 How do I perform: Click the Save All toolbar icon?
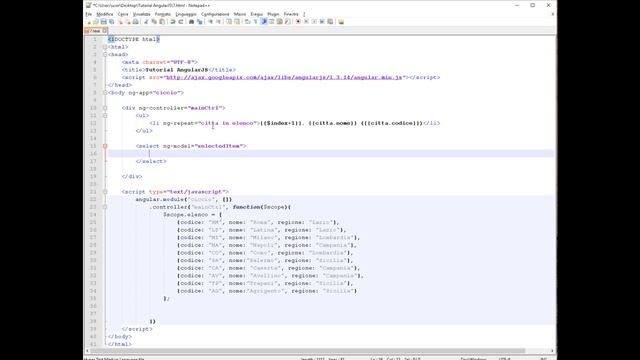[x=111, y=22]
